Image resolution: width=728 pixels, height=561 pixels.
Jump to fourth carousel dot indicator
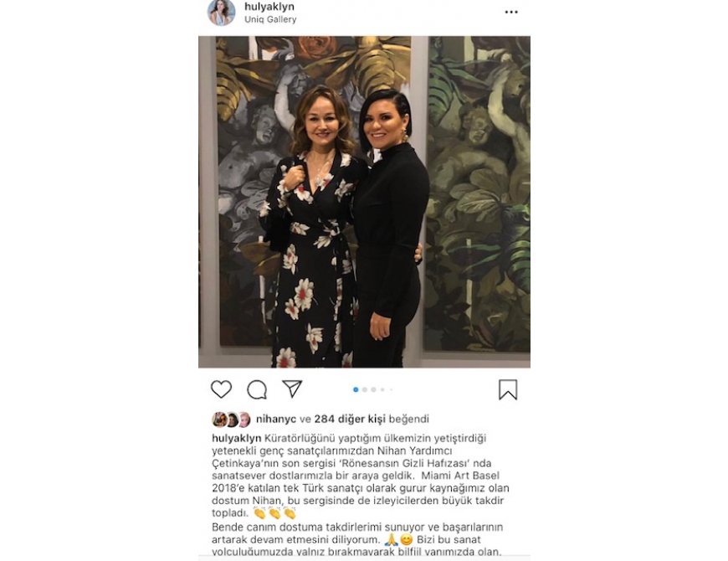[x=382, y=389]
